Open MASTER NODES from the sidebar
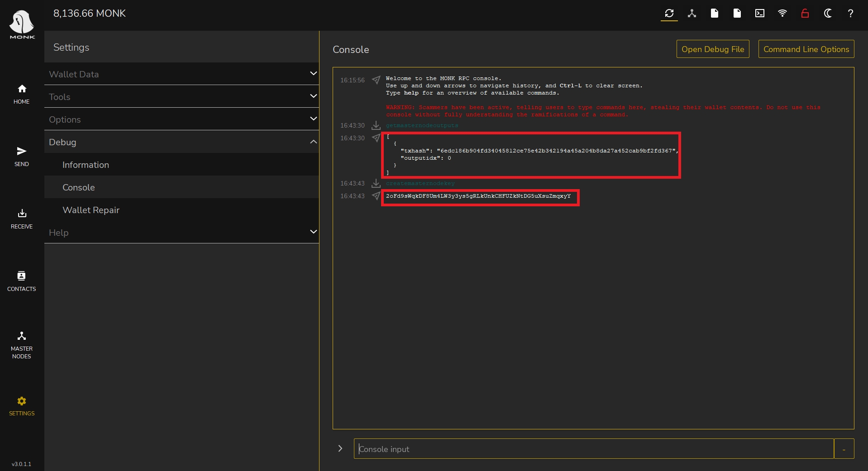The width and height of the screenshot is (868, 471). (22, 345)
